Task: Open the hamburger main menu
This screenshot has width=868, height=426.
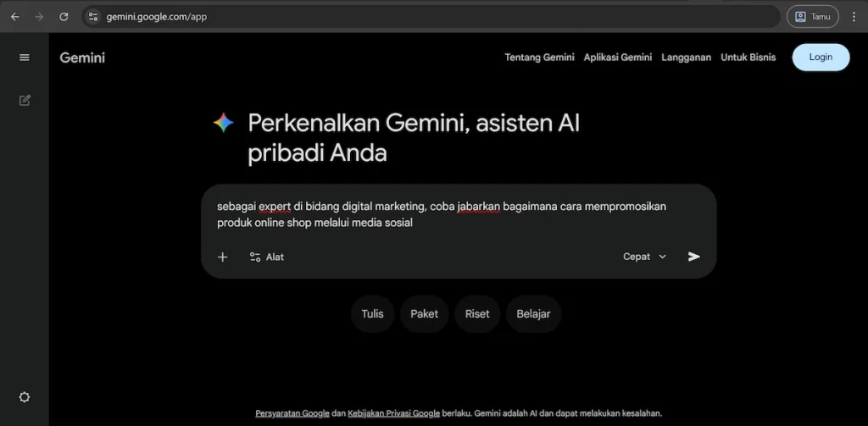Action: click(25, 58)
